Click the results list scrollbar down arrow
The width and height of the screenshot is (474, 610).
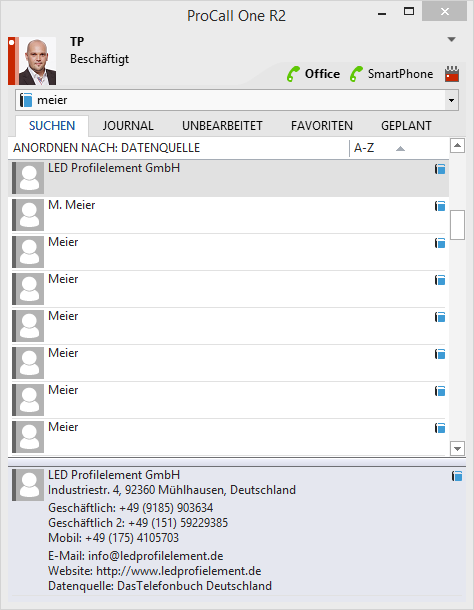pos(457,448)
